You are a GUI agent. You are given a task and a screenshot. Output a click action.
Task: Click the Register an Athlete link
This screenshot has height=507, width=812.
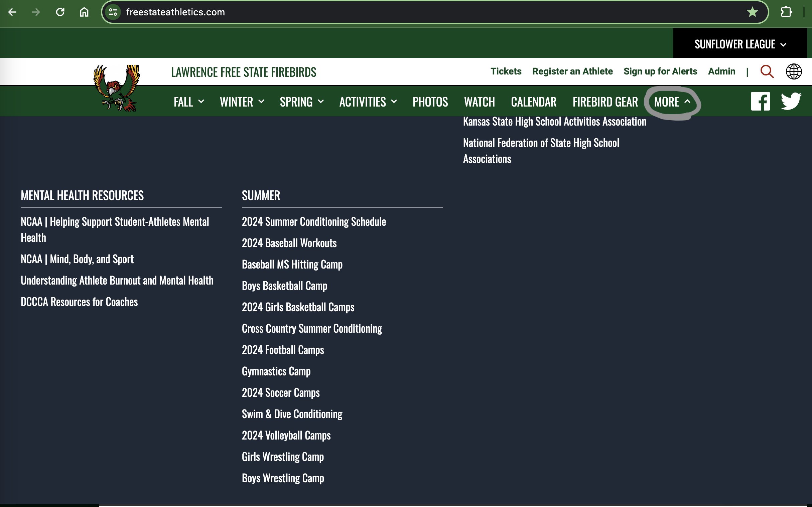pos(572,71)
